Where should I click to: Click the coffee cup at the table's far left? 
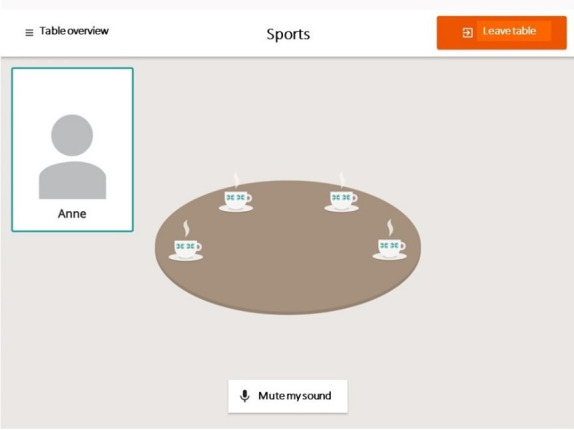(186, 249)
